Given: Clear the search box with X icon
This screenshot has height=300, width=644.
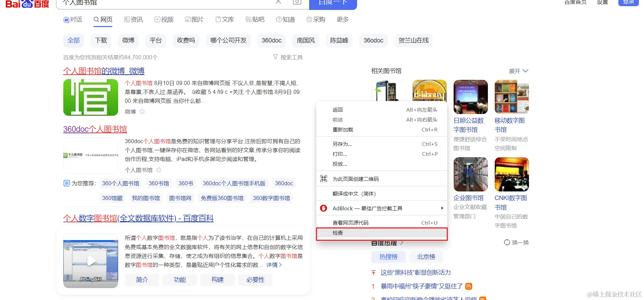Looking at the screenshot, I should 278,2.
